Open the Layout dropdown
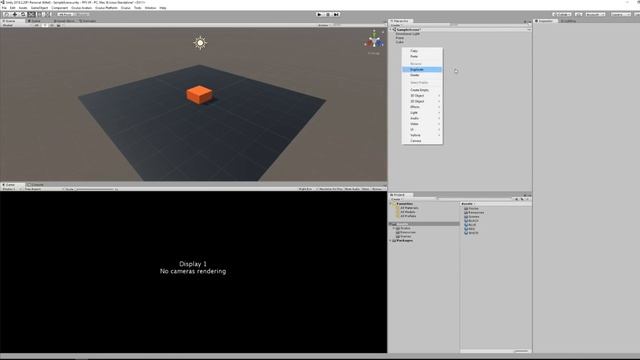640x360 pixels. (637, 14)
